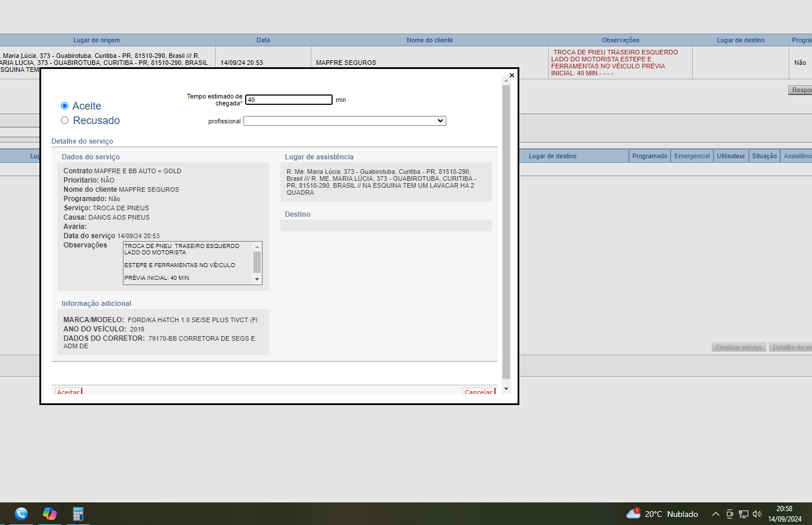Viewport: 812px width, 525px height.
Task: Click the red observations text in table row
Action: pyautogui.click(x=614, y=63)
